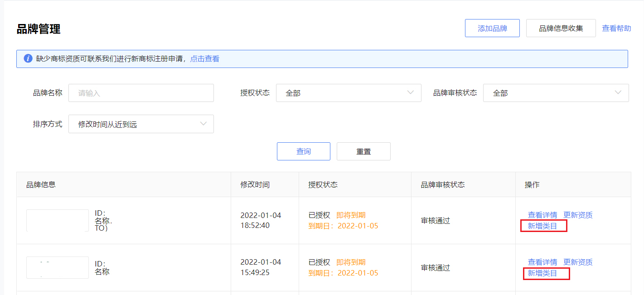Click the 品牌信息收集 brand info collection button
The image size is (644, 295).
[x=561, y=28]
